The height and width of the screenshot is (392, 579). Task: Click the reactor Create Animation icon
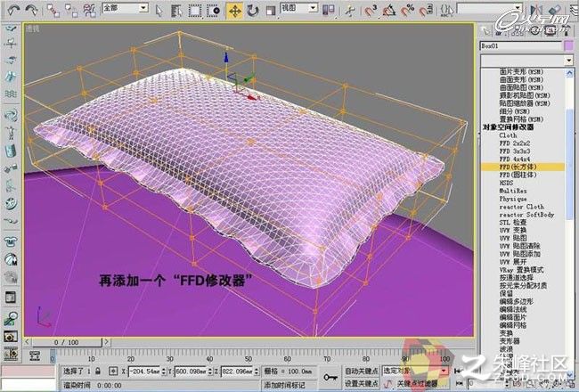(x=11, y=355)
